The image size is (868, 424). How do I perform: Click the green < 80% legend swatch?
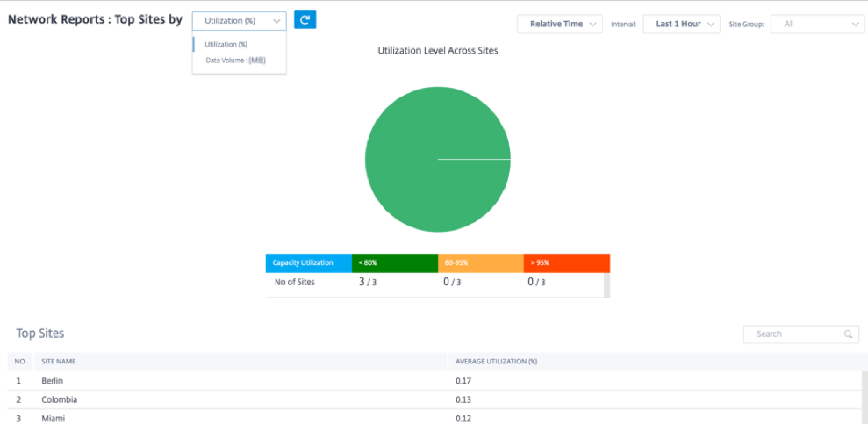tap(395, 263)
